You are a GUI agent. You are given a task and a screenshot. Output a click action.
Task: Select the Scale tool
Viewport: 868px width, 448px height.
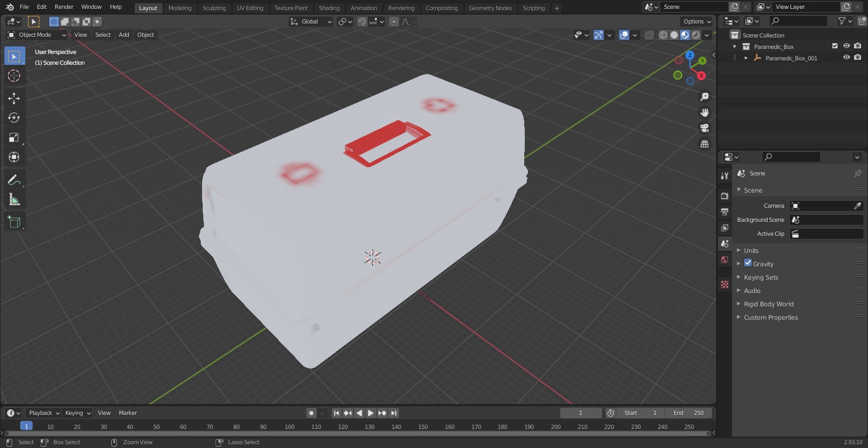[14, 137]
